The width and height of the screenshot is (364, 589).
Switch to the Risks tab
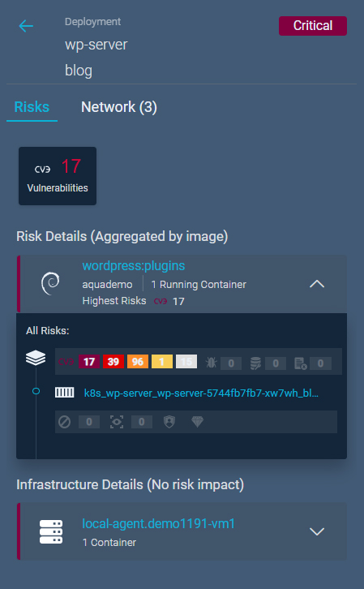[32, 107]
